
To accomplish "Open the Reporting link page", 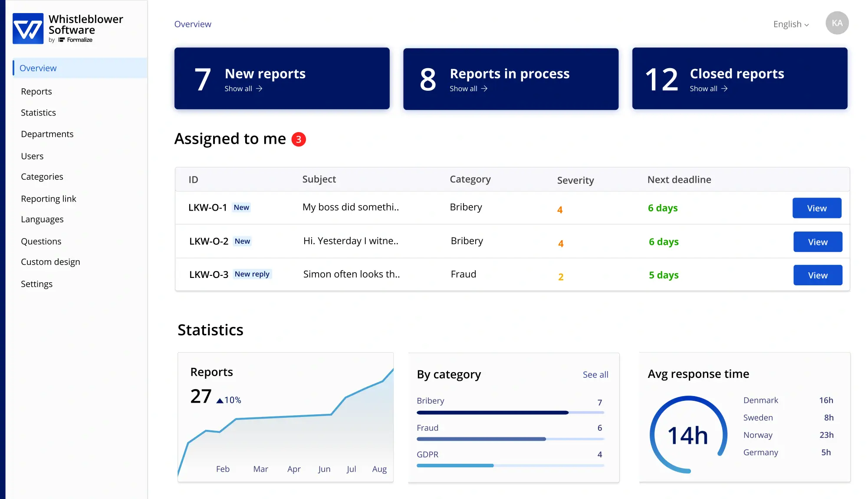I will point(49,199).
